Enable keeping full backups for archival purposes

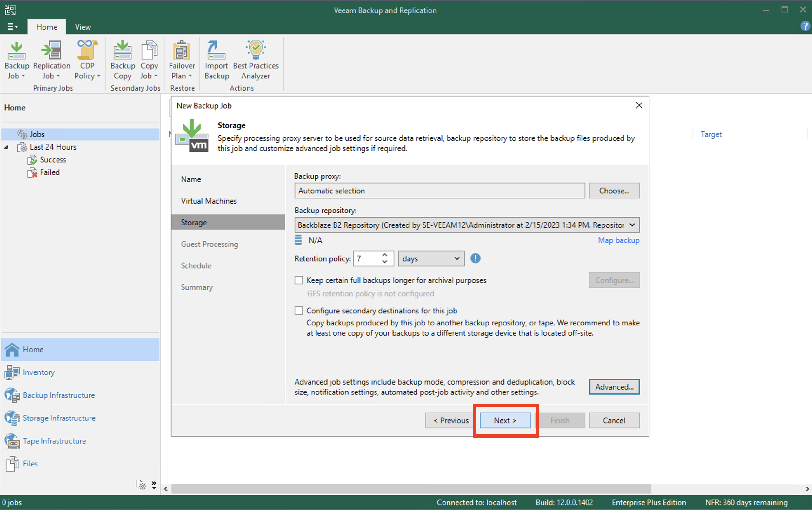pyautogui.click(x=299, y=280)
